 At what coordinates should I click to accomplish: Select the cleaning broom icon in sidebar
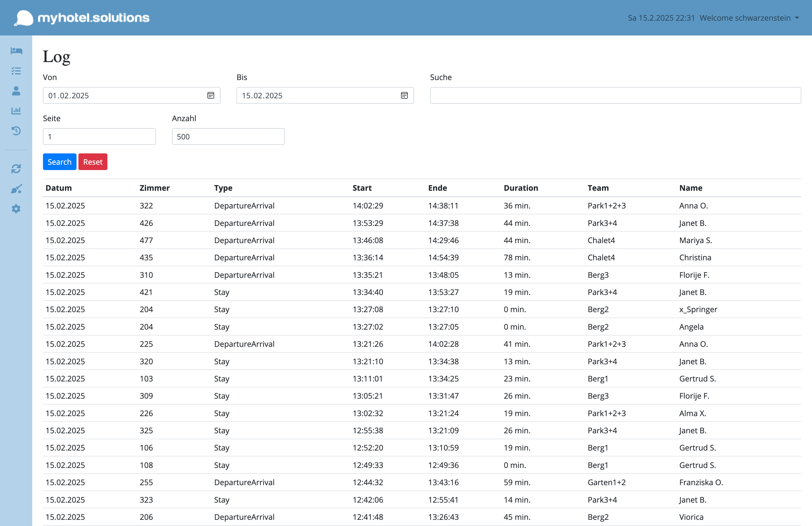point(16,189)
